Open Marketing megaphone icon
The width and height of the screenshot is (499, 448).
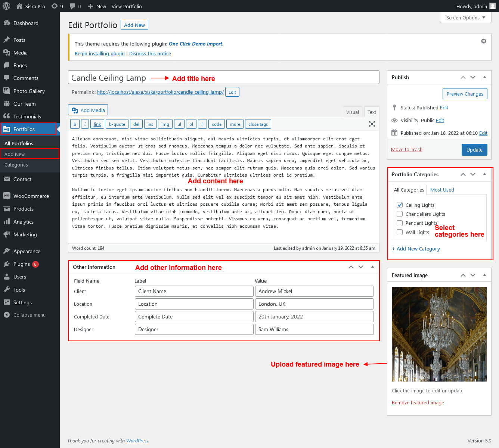(x=7, y=234)
